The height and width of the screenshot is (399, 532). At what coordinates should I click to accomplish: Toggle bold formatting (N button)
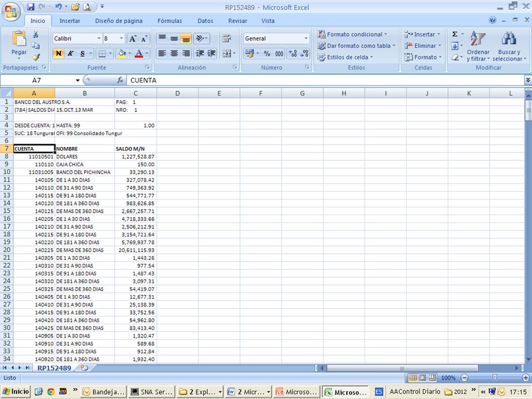(x=58, y=53)
